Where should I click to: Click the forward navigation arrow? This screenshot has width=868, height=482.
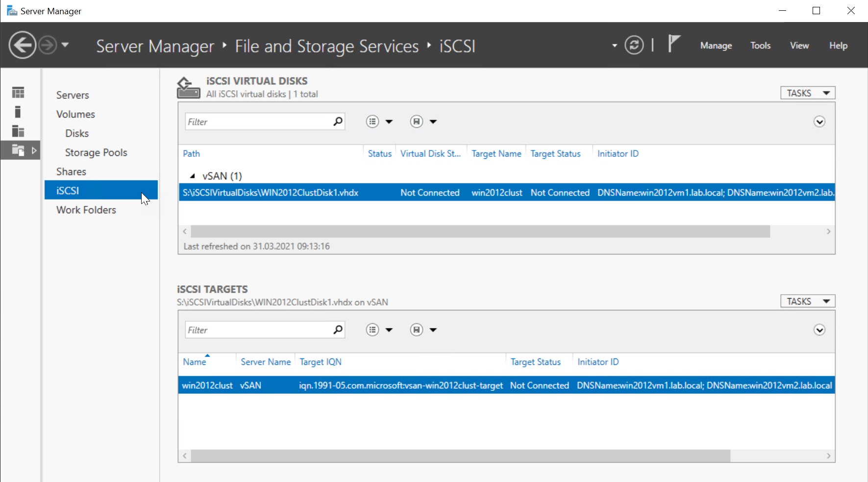pos(48,45)
